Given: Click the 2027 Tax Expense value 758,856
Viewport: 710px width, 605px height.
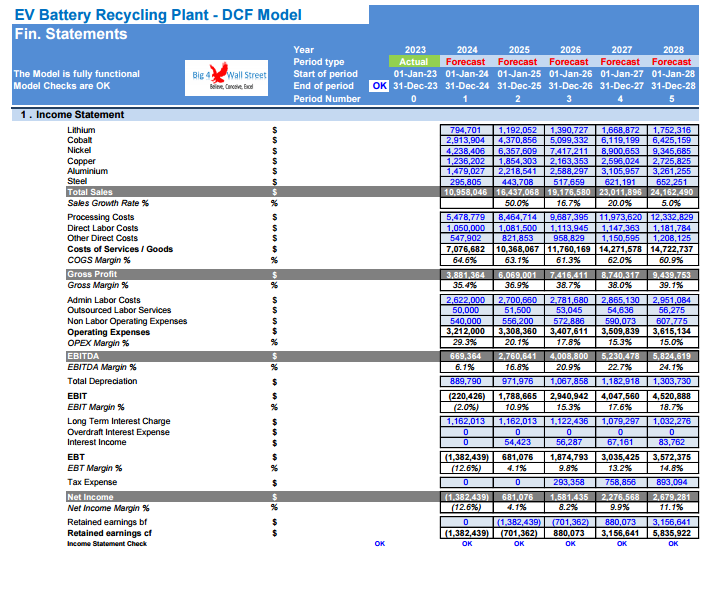Looking at the screenshot, I should click(x=621, y=482).
